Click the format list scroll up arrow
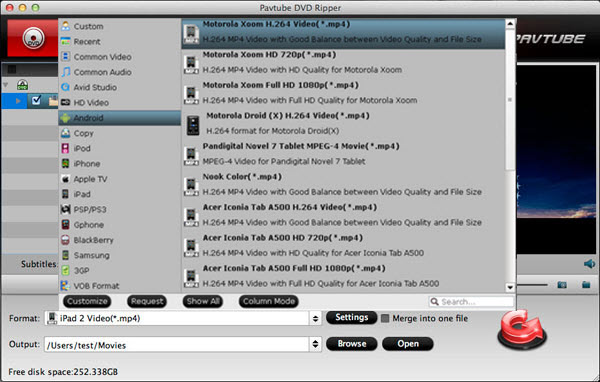 [510, 24]
